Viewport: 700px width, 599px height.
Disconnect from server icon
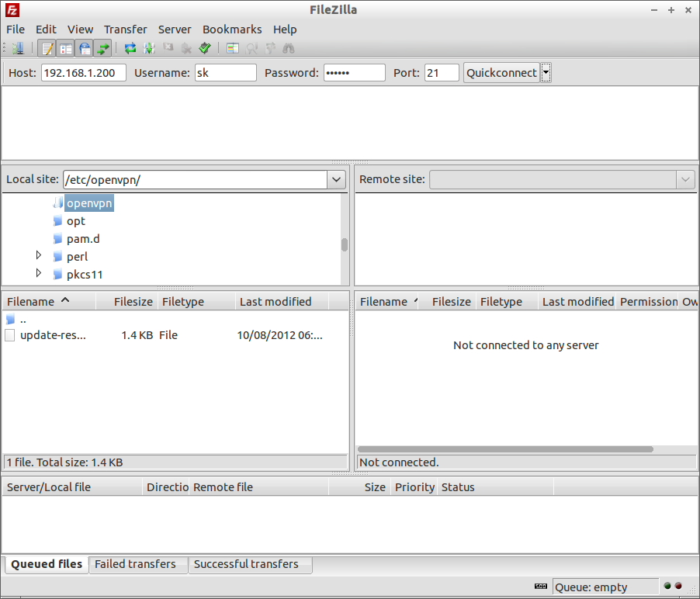[186, 48]
